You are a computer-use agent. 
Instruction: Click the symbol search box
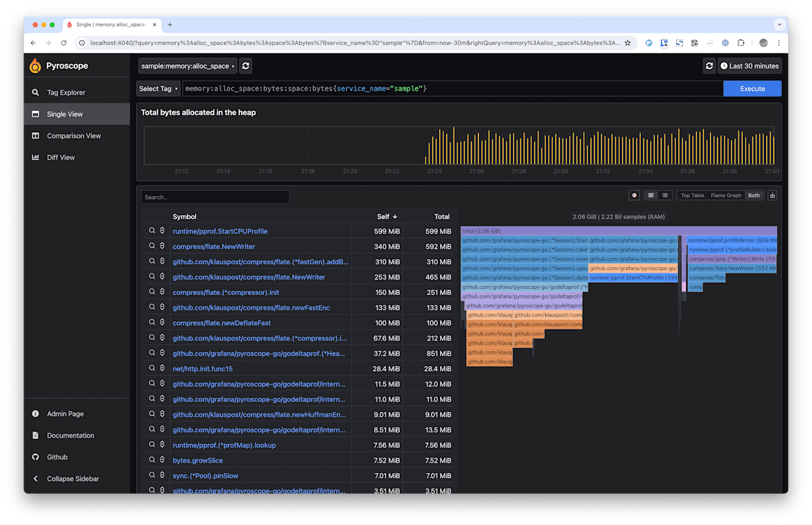click(x=215, y=197)
